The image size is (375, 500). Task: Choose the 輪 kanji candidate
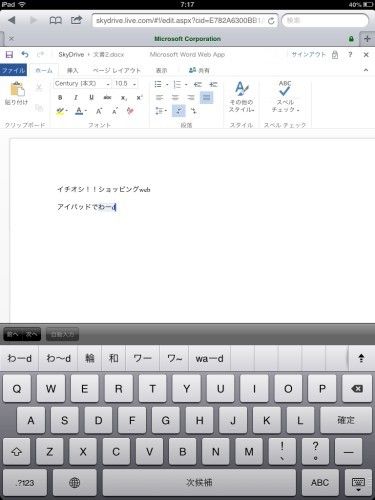pos(90,358)
